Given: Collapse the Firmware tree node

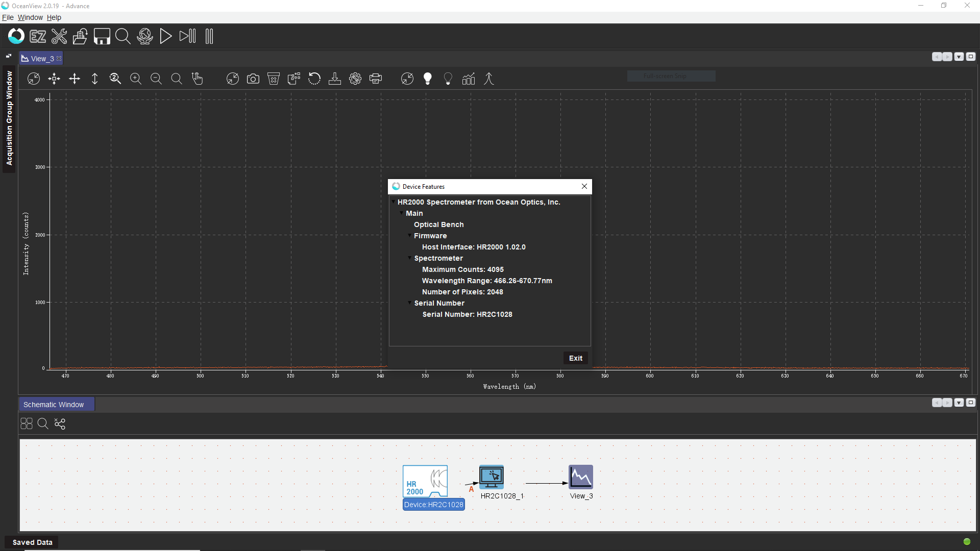Looking at the screenshot, I should pyautogui.click(x=409, y=235).
